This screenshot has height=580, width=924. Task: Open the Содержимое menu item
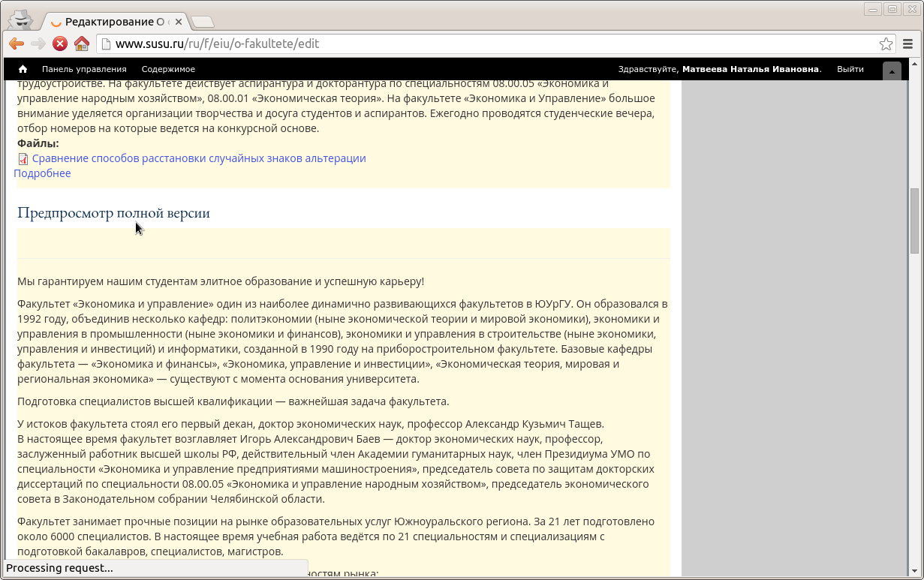coord(168,69)
